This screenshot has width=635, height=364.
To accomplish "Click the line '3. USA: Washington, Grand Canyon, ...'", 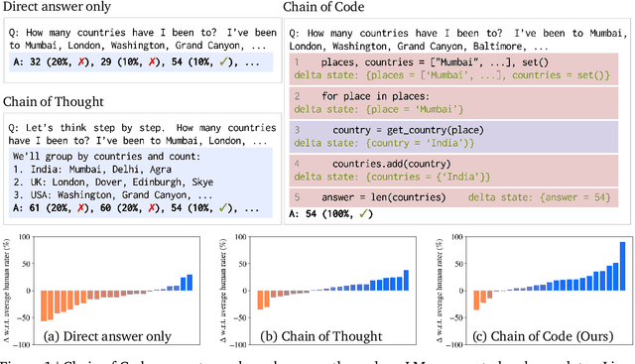I will pos(112,195).
